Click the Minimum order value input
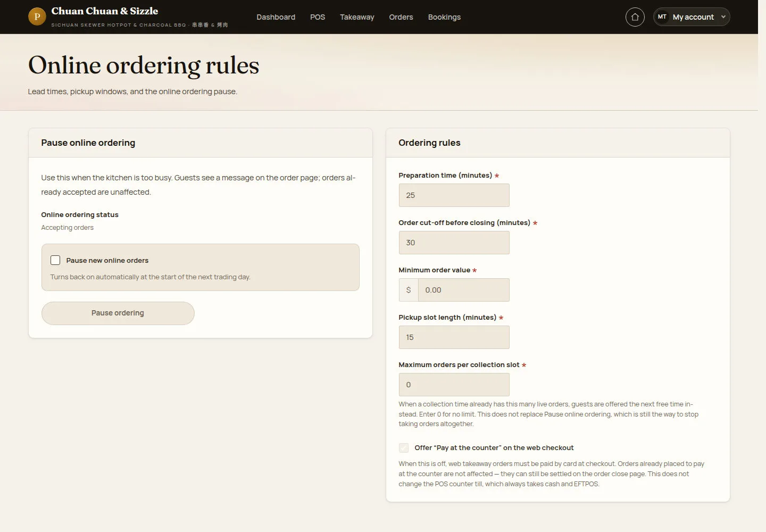Viewport: 766px width, 532px height. click(x=463, y=290)
